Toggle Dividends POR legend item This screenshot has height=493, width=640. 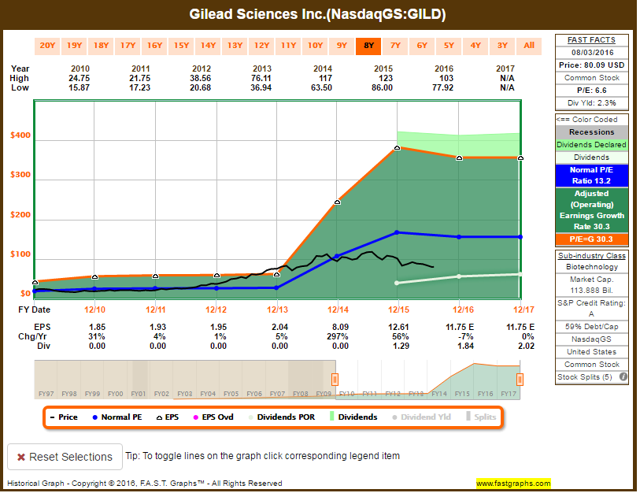282,417
